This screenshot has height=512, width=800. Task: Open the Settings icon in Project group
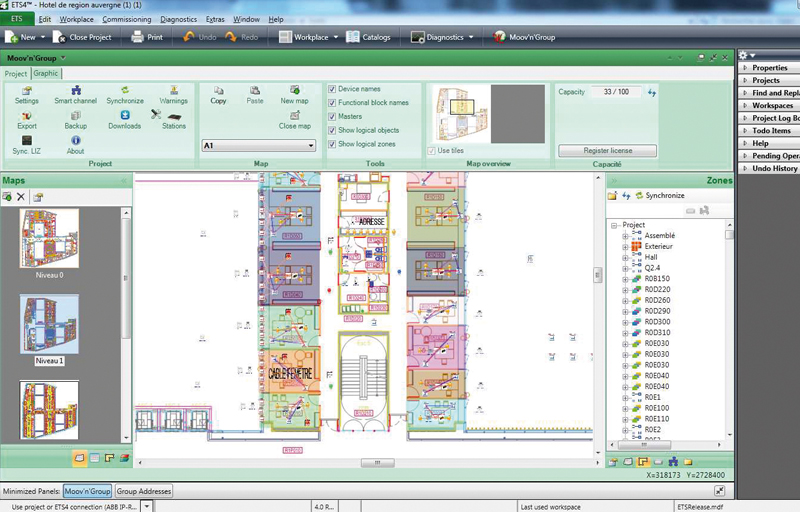[x=27, y=95]
